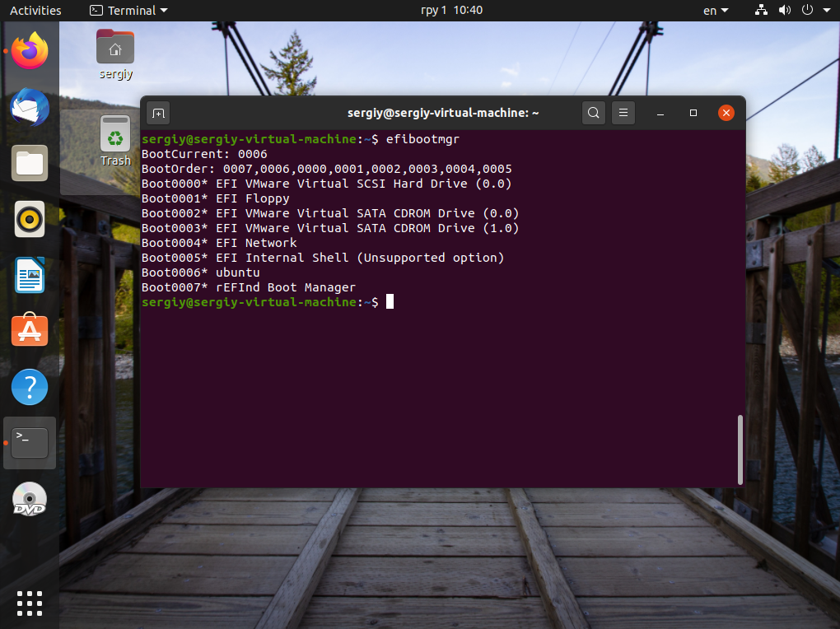The height and width of the screenshot is (629, 840).
Task: Click the BootOrder line
Action: (x=327, y=170)
